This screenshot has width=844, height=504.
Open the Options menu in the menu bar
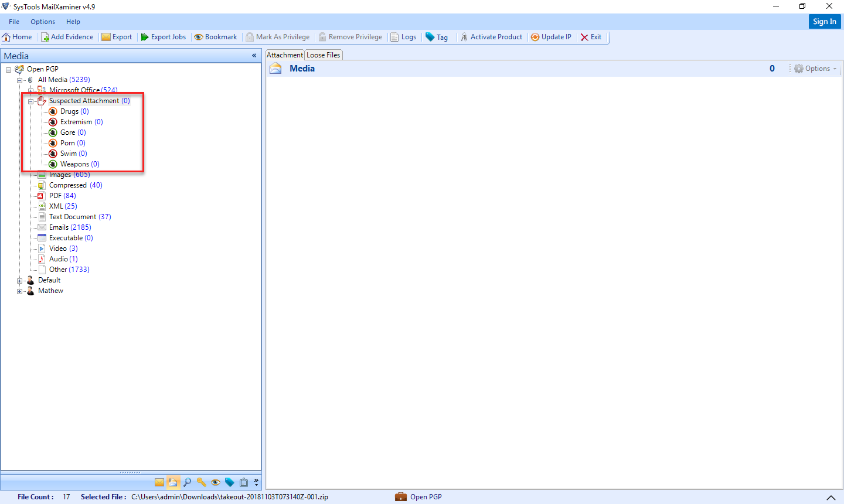pos(43,22)
